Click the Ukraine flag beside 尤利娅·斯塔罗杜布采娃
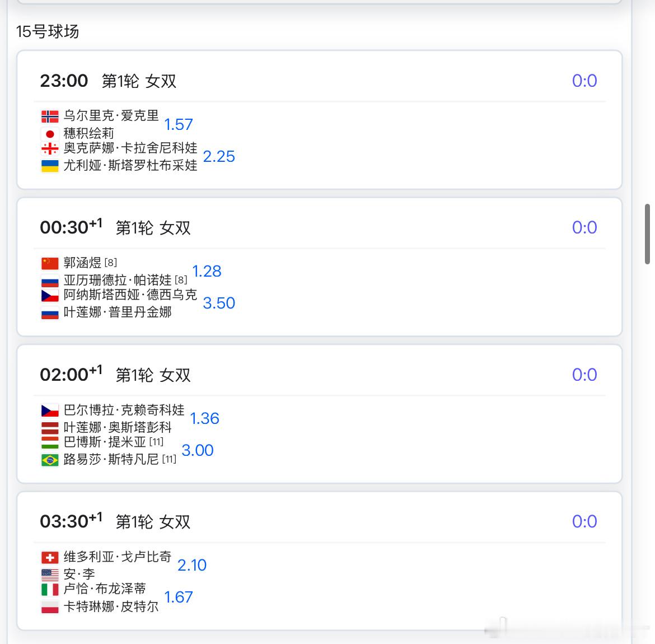The width and height of the screenshot is (655, 644). point(50,166)
